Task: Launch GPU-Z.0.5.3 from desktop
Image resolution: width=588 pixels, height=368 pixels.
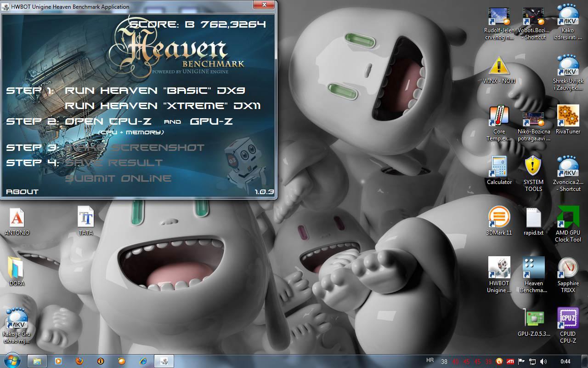Action: [x=534, y=322]
